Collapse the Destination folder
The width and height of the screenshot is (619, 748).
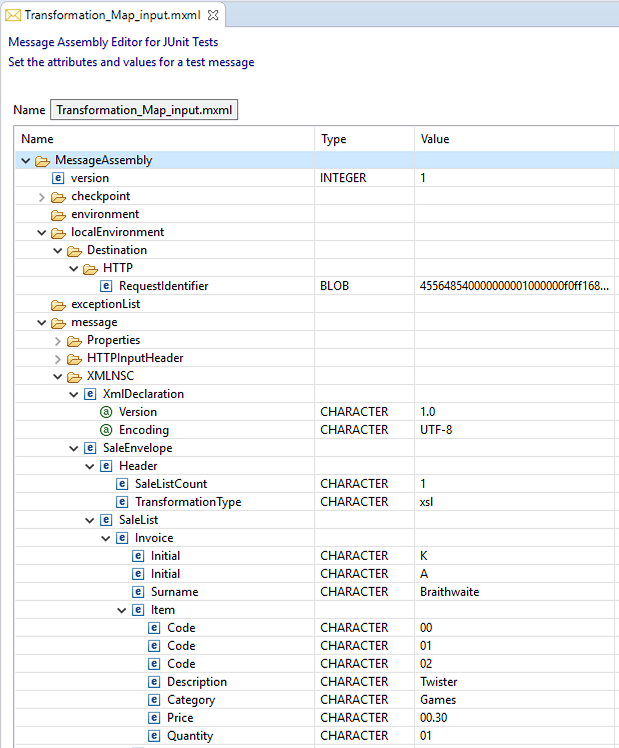[x=58, y=251]
